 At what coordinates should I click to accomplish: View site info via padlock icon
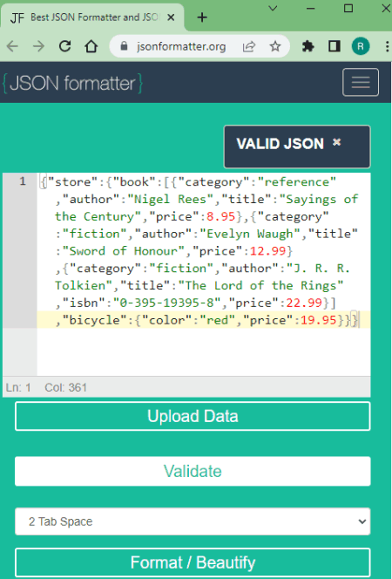[x=125, y=46]
